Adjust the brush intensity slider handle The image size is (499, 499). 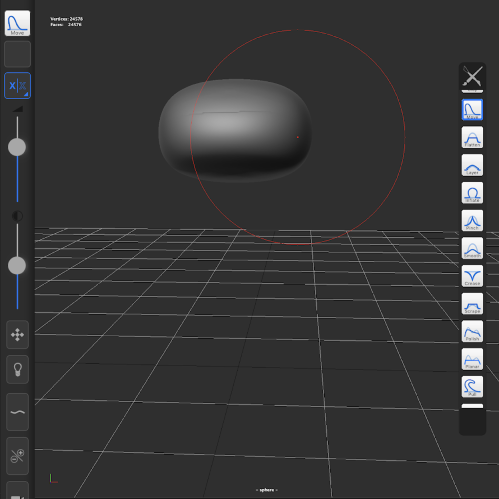(x=17, y=265)
